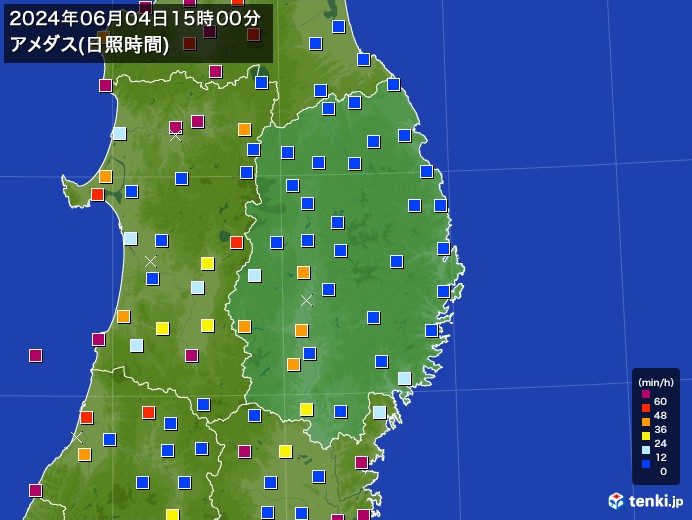The width and height of the screenshot is (692, 520).
Task: Select the light-blue 12 legend swatch
Action: pyautogui.click(x=646, y=450)
